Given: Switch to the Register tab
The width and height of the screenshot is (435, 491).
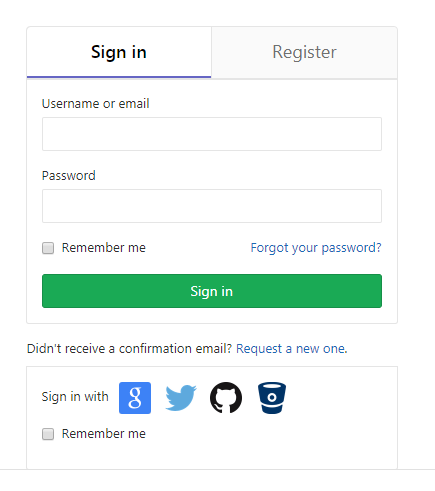Looking at the screenshot, I should 304,52.
